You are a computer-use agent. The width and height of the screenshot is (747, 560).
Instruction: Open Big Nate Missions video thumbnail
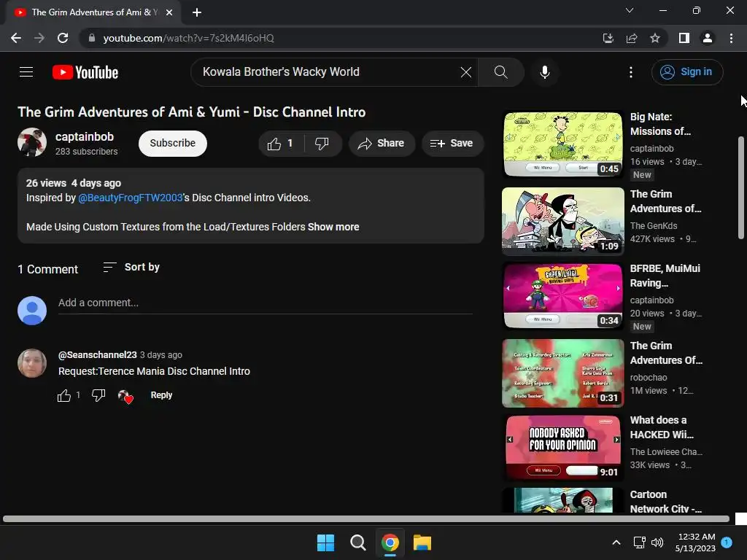tap(562, 144)
